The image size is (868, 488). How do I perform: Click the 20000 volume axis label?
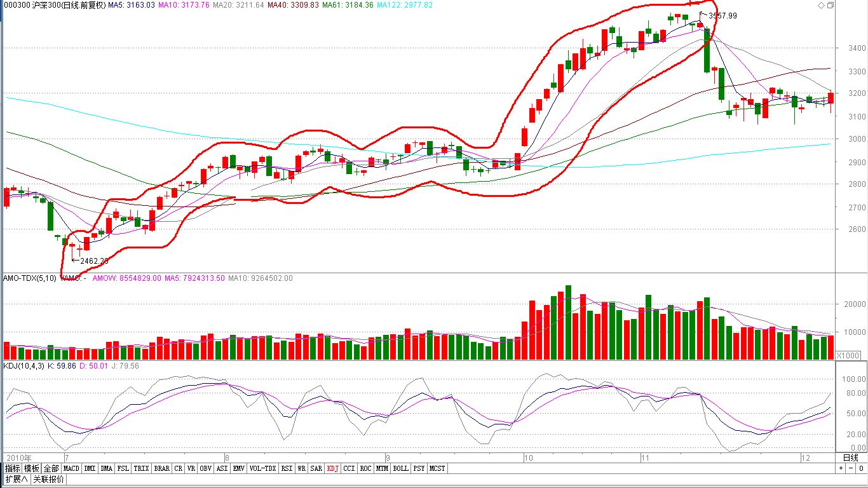point(855,304)
